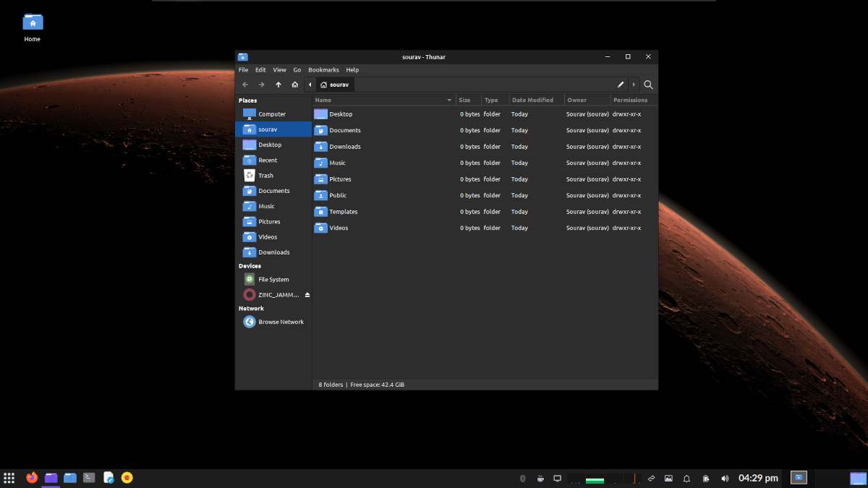
Task: Open the Bookmarks menu
Action: pos(323,69)
